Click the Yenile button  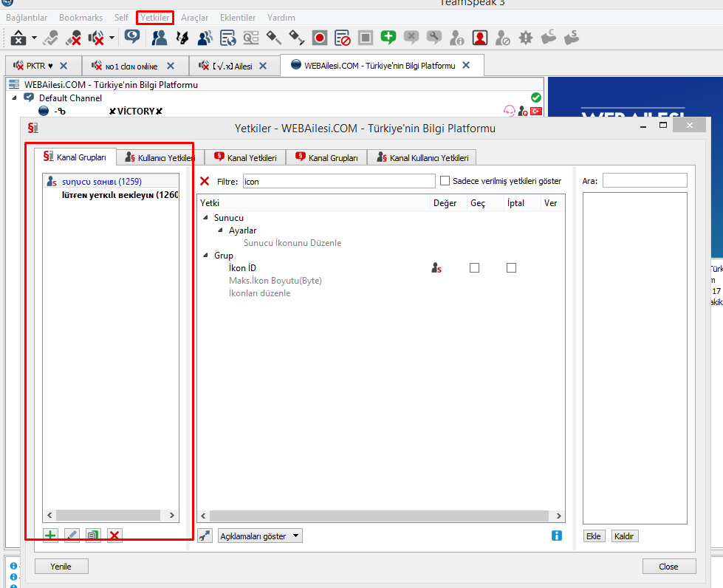pos(61,567)
